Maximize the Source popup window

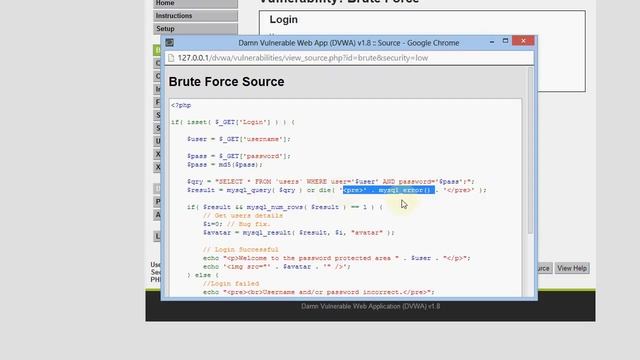tap(505, 41)
